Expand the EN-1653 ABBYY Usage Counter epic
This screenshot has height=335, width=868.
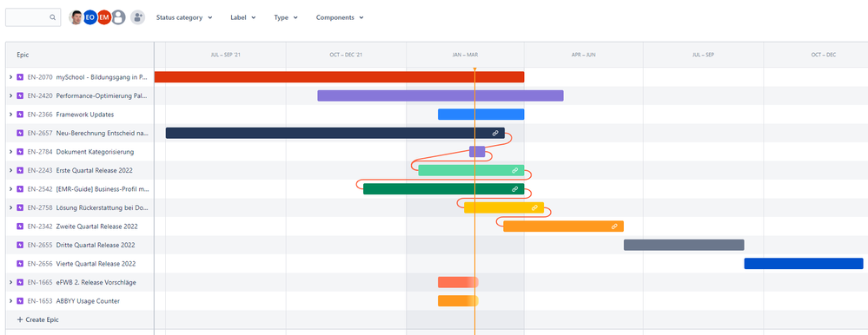(10, 301)
